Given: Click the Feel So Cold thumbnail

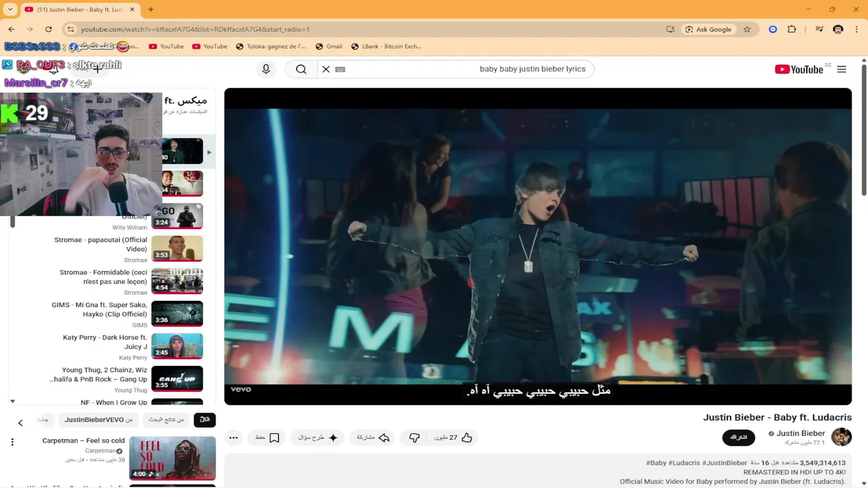Looking at the screenshot, I should [172, 458].
